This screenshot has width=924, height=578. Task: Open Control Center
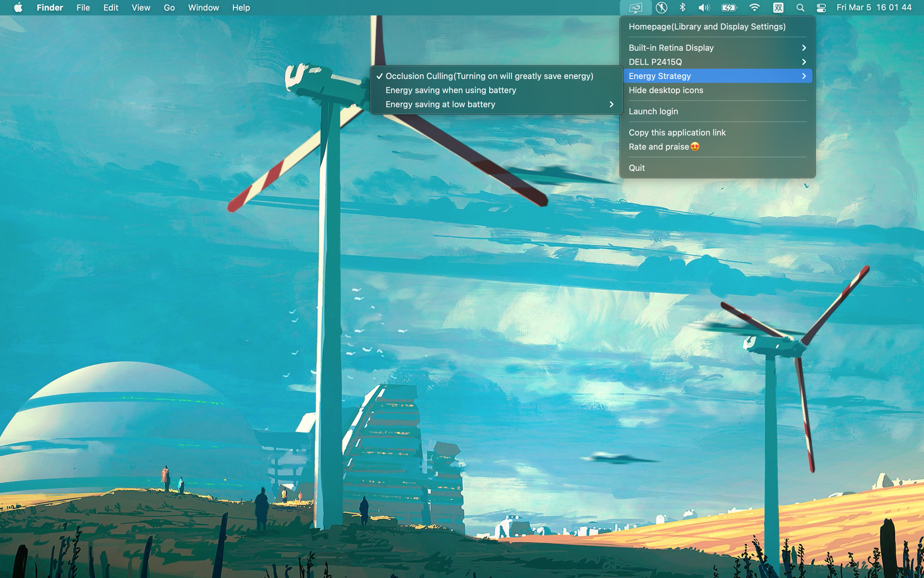coord(821,8)
